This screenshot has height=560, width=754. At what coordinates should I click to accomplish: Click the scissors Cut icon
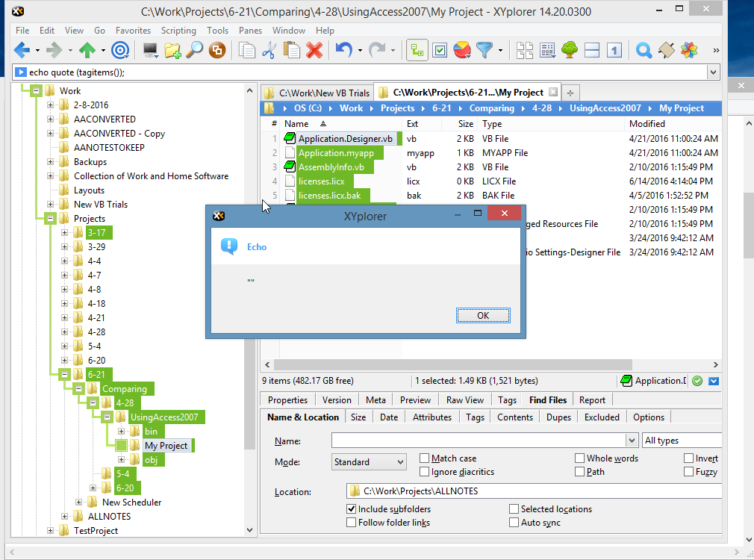tap(269, 51)
